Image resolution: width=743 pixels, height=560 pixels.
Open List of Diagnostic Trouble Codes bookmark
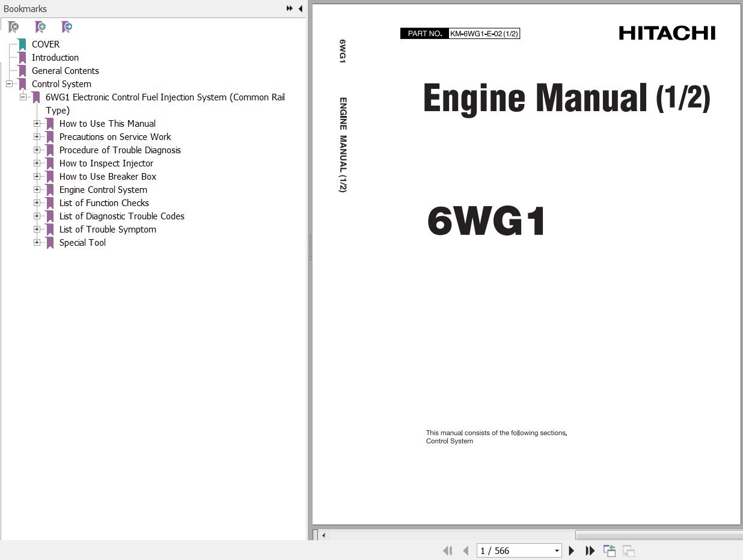(x=121, y=216)
